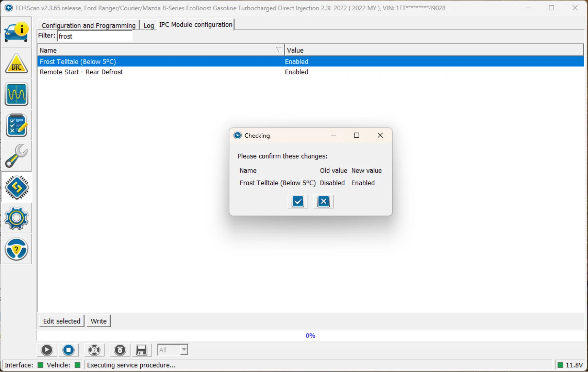This screenshot has width=588, height=372.
Task: Open the chip configuration and programming section
Action: (16, 187)
